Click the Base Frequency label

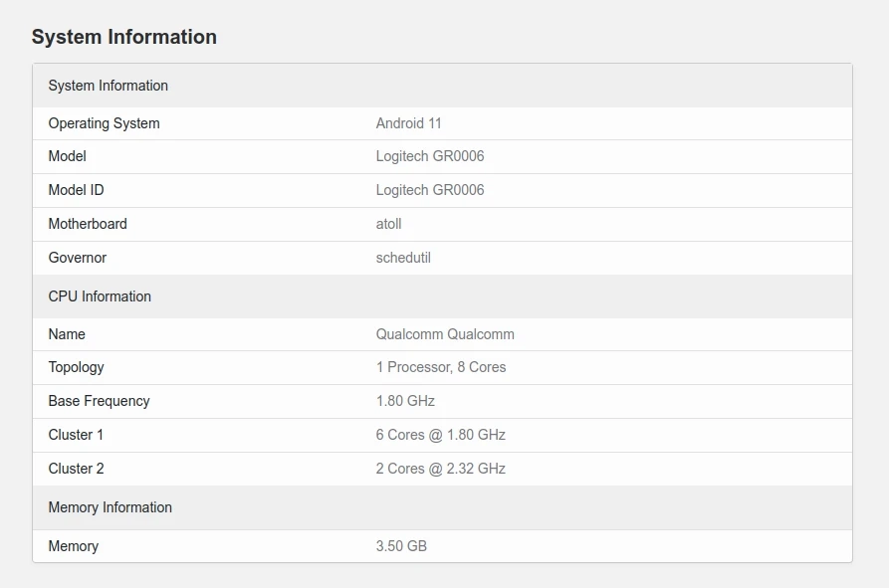point(99,401)
